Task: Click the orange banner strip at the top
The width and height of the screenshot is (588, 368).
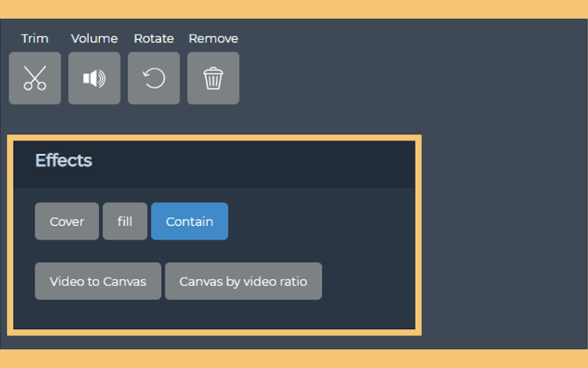Action: 294,9
